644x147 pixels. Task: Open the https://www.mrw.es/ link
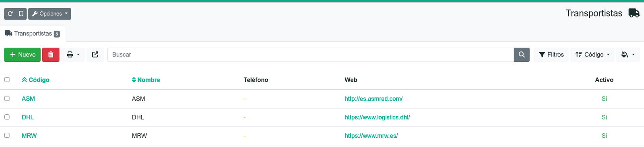click(x=371, y=136)
